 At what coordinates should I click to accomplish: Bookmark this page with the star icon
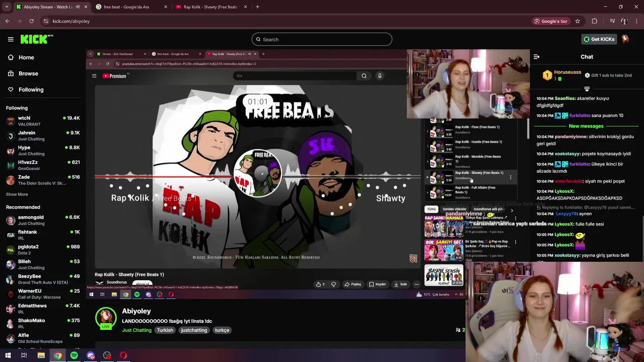(578, 21)
